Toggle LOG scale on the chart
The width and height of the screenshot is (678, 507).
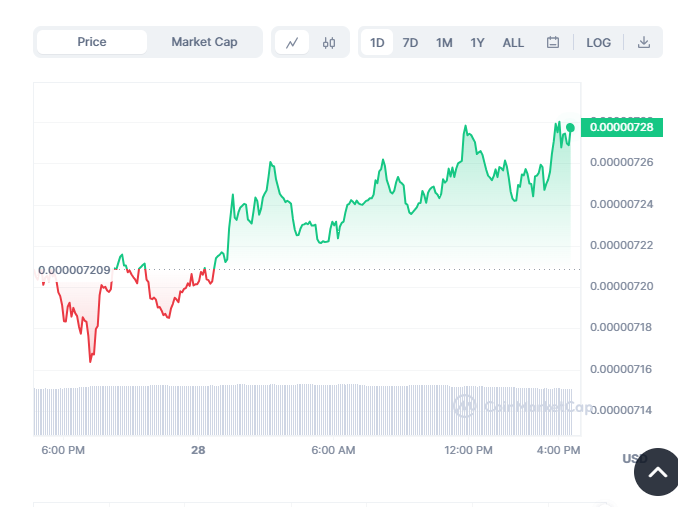[x=598, y=42]
